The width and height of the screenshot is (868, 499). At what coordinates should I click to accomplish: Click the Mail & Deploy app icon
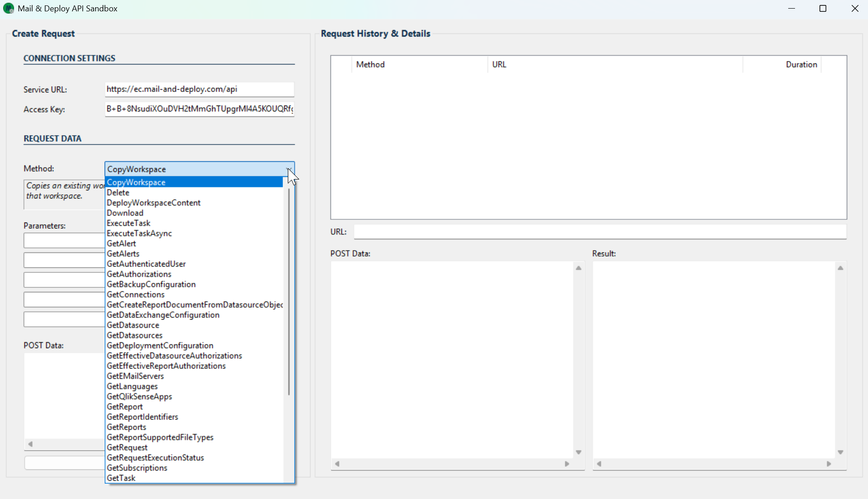8,9
